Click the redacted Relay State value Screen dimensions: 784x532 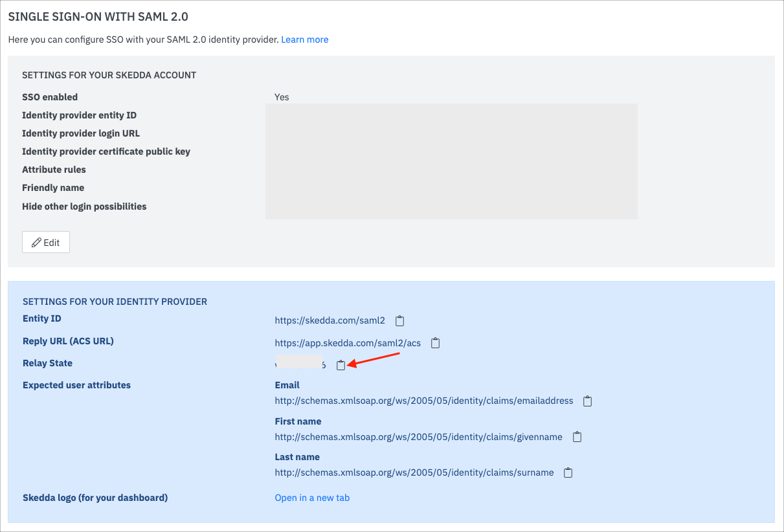pyautogui.click(x=300, y=363)
